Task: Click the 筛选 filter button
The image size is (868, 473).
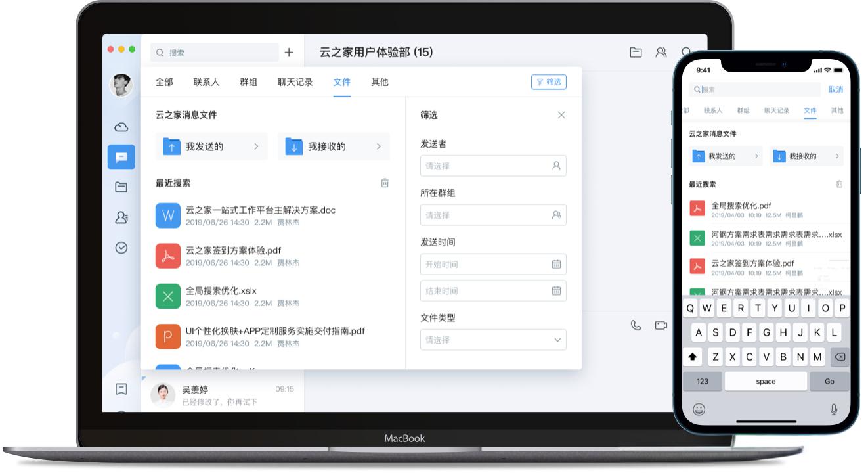Action: [548, 82]
